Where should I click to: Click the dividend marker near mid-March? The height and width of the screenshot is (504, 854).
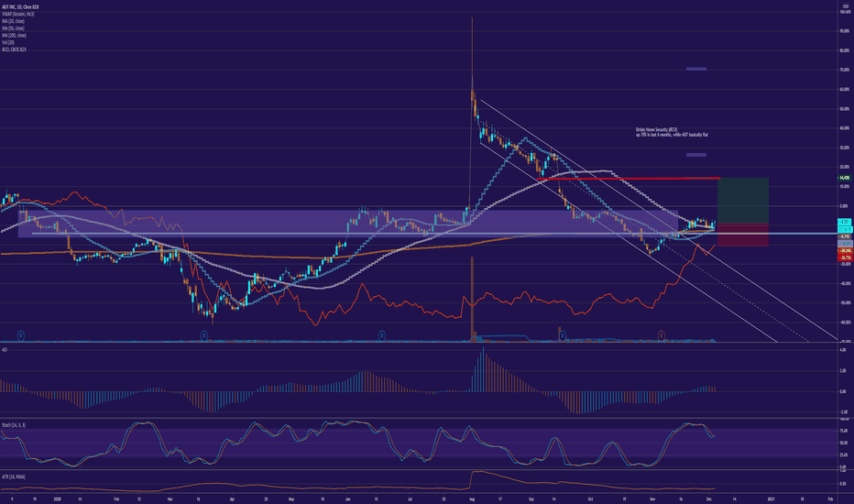tap(204, 335)
